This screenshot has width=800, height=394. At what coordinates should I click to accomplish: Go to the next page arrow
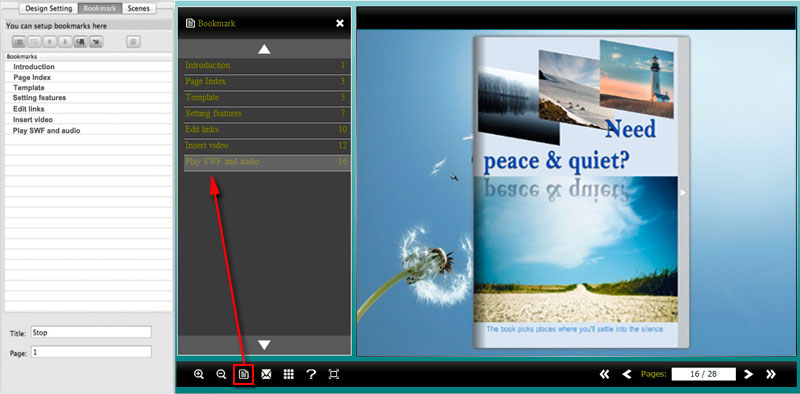(748, 374)
